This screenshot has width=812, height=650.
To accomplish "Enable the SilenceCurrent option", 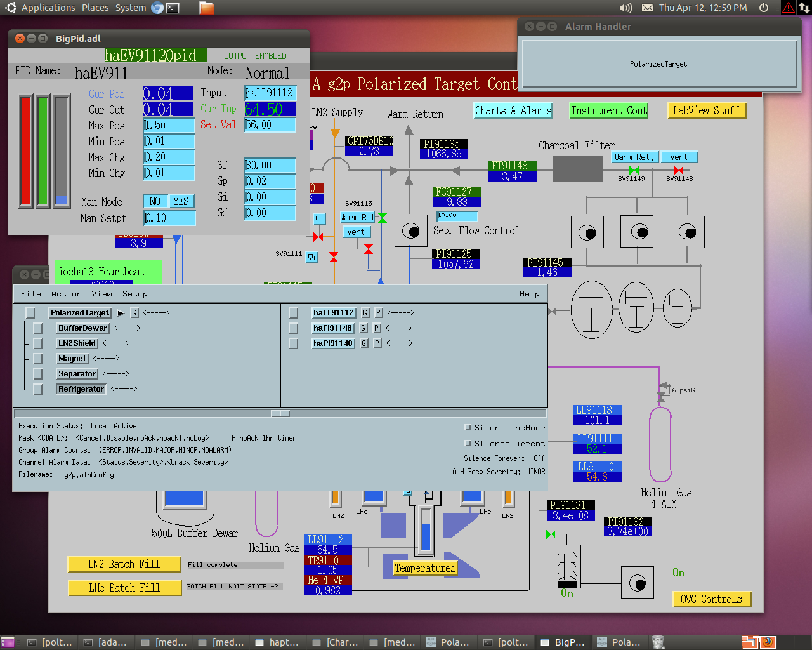I will tap(468, 443).
